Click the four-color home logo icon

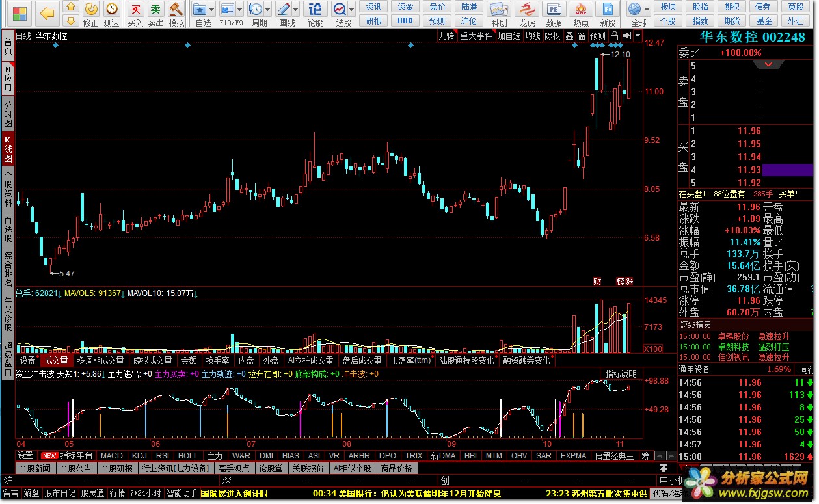pyautogui.click(x=21, y=12)
